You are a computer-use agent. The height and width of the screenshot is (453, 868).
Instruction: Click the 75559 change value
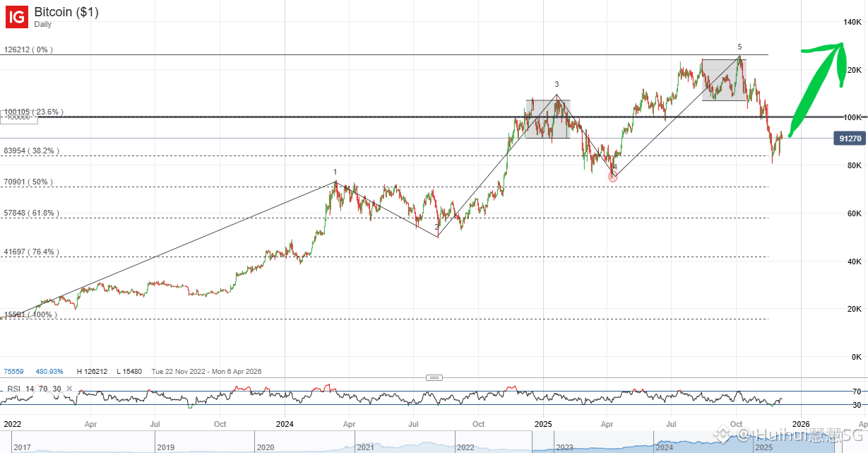point(14,371)
